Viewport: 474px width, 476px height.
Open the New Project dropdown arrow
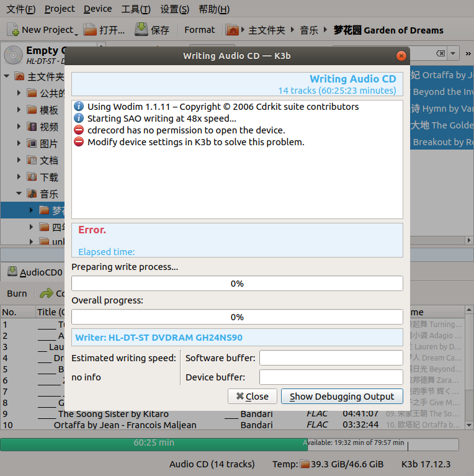point(76,34)
